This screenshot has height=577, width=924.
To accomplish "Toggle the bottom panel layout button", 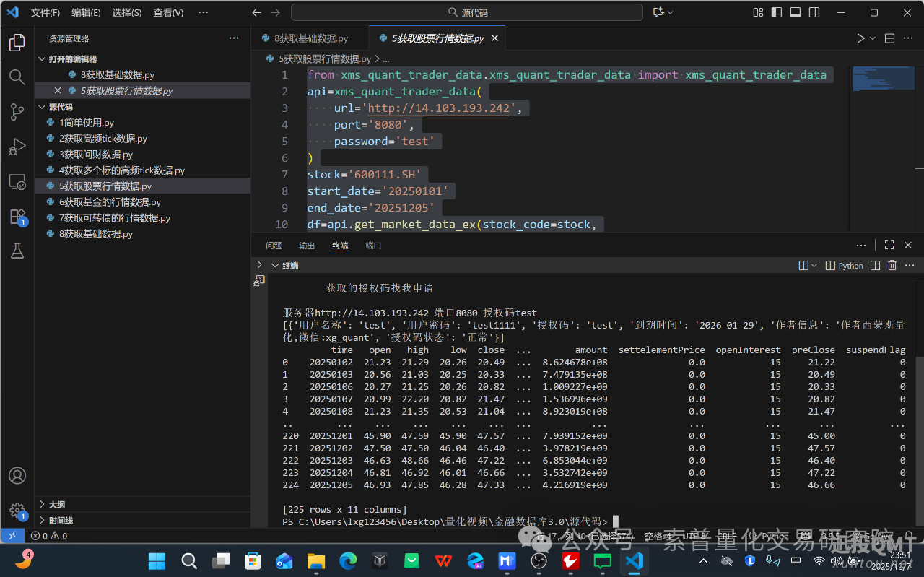I will tap(796, 12).
